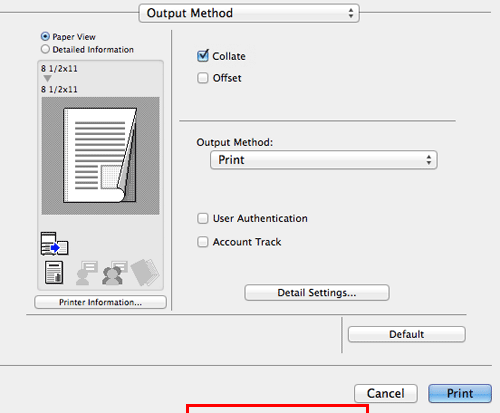Open the Output Method panel selector dropdown

tap(249, 13)
